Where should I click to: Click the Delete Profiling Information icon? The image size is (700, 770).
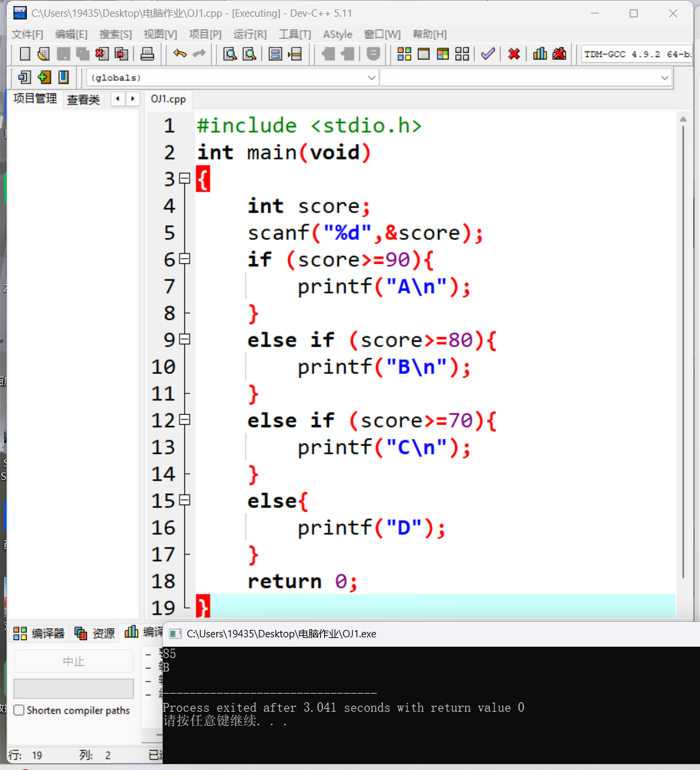[x=559, y=54]
